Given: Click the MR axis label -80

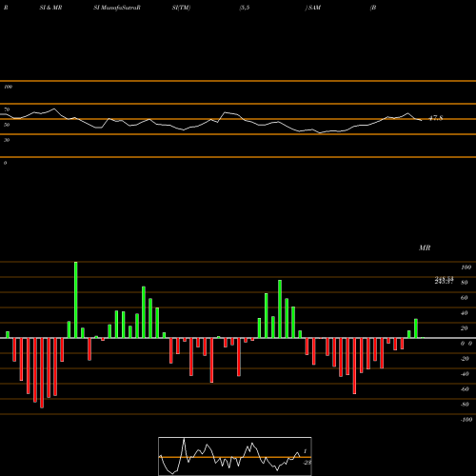Looking at the screenshot, I should (465, 405).
